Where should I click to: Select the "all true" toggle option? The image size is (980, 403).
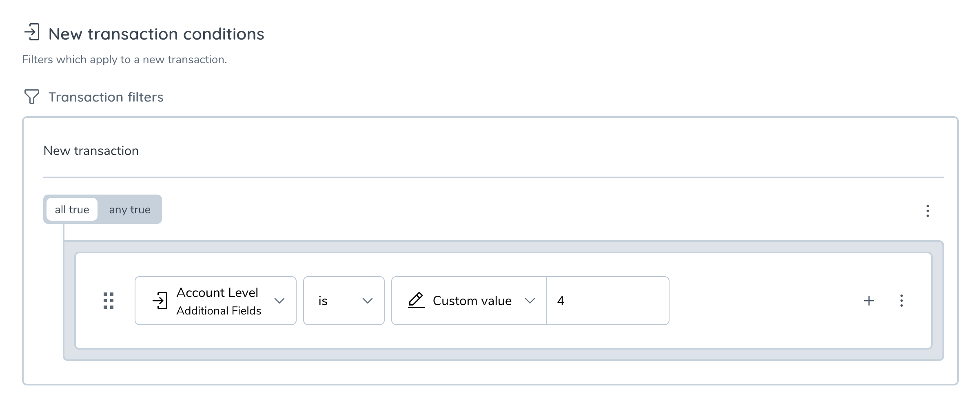click(x=72, y=210)
